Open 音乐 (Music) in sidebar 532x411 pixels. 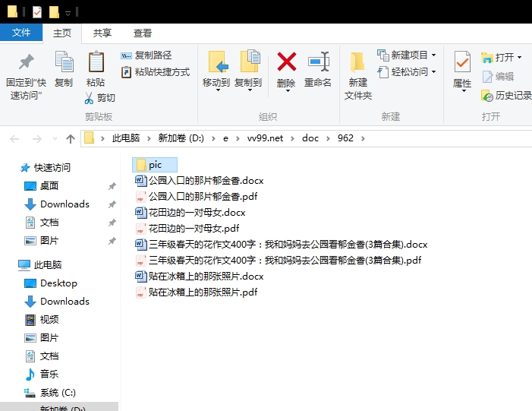42,375
